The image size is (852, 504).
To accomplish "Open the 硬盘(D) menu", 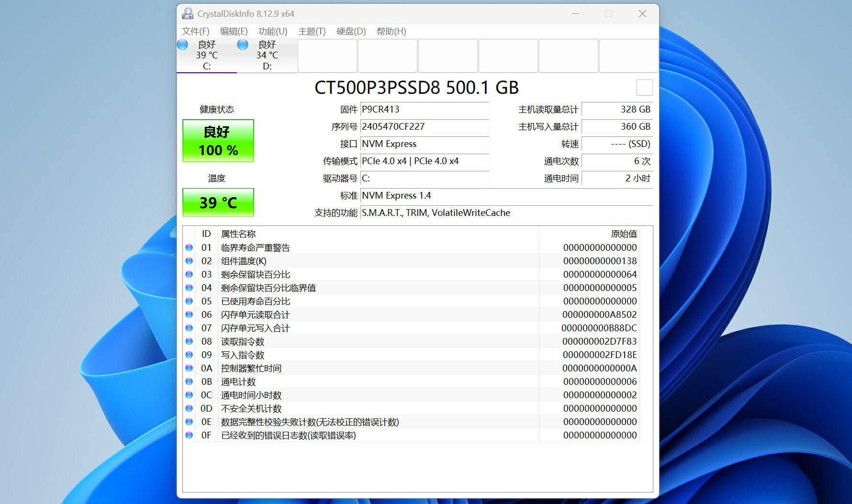I will [351, 31].
